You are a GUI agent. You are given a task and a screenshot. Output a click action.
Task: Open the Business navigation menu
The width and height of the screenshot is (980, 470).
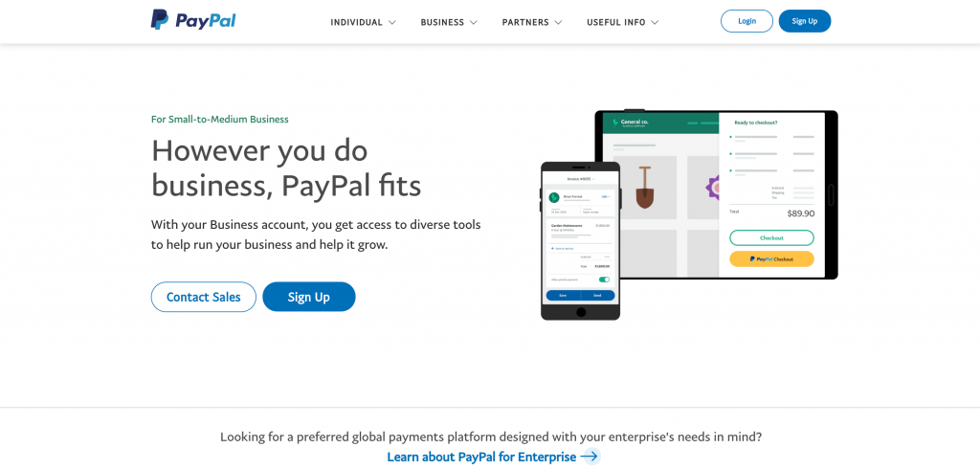pyautogui.click(x=449, y=23)
